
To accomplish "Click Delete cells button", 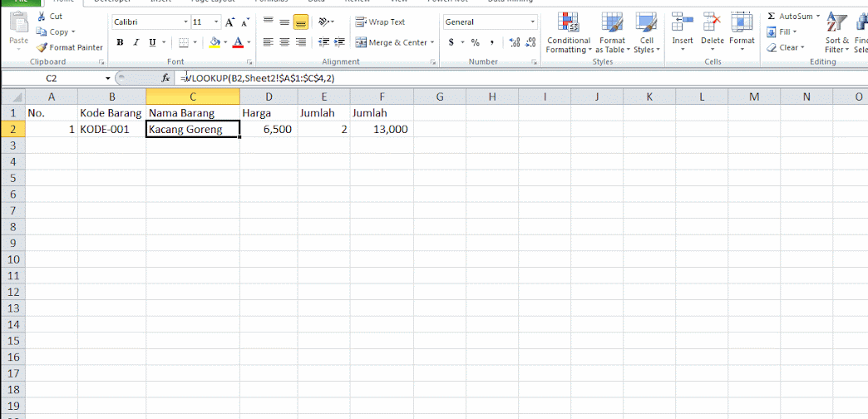I will tap(713, 32).
